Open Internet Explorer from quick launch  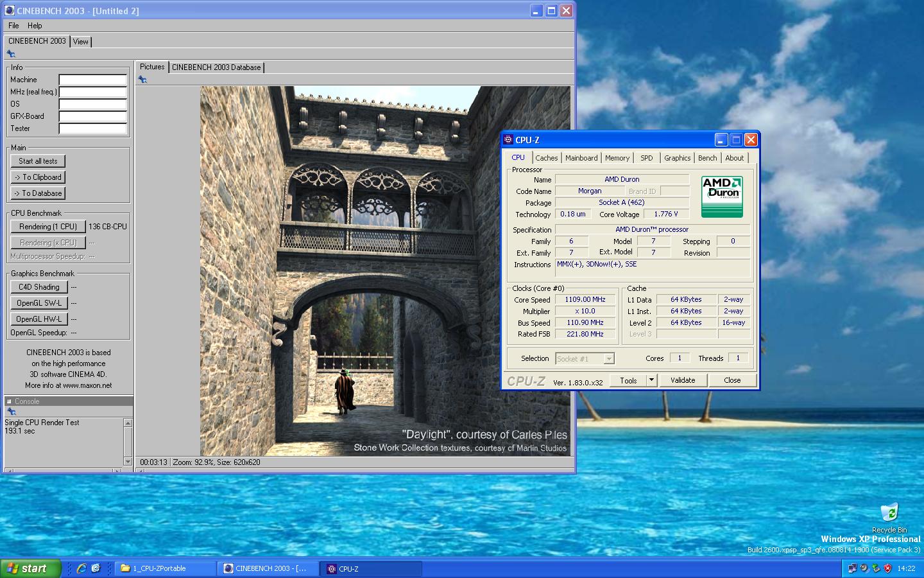[x=81, y=568]
